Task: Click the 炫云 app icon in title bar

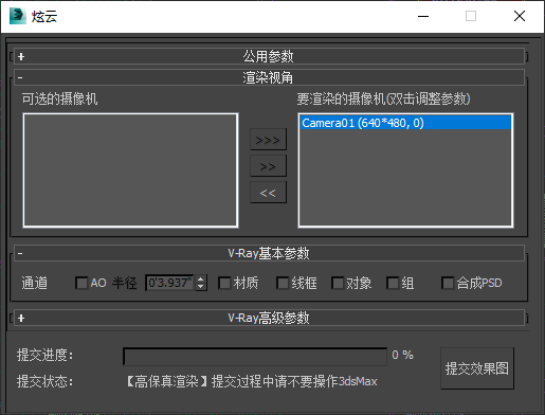Action: click(17, 16)
